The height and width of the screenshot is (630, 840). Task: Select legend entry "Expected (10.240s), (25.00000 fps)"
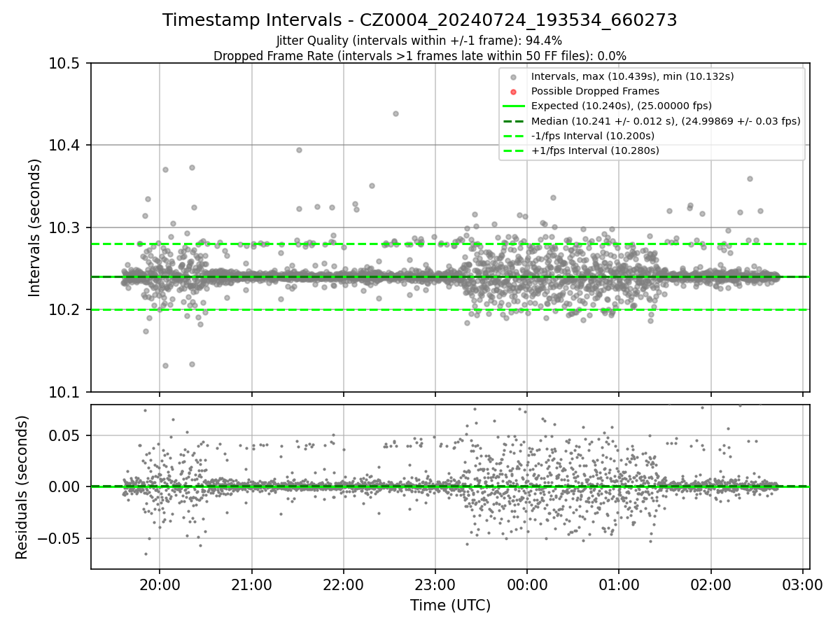click(622, 106)
